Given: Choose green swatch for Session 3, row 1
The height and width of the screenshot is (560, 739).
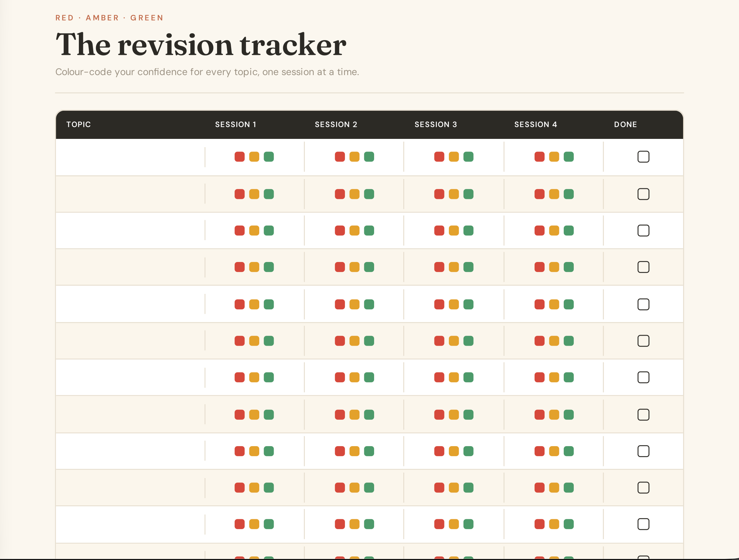Looking at the screenshot, I should [468, 157].
